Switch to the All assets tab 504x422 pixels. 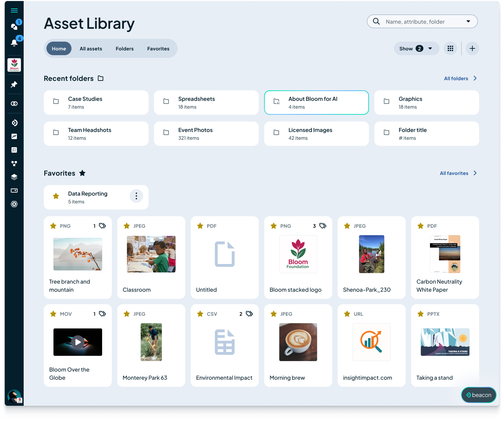91,49
